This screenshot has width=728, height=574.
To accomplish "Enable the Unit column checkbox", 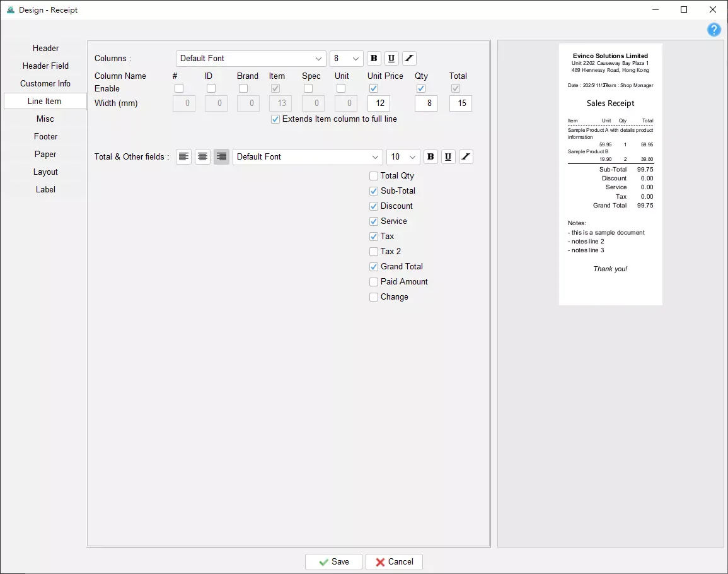I will point(341,88).
